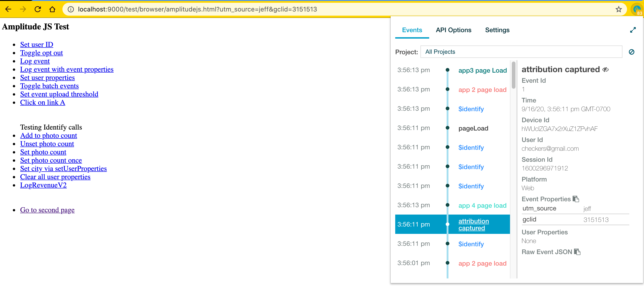The height and width of the screenshot is (289, 644).
Task: Select the pageLoad event in timeline
Action: [x=473, y=128]
